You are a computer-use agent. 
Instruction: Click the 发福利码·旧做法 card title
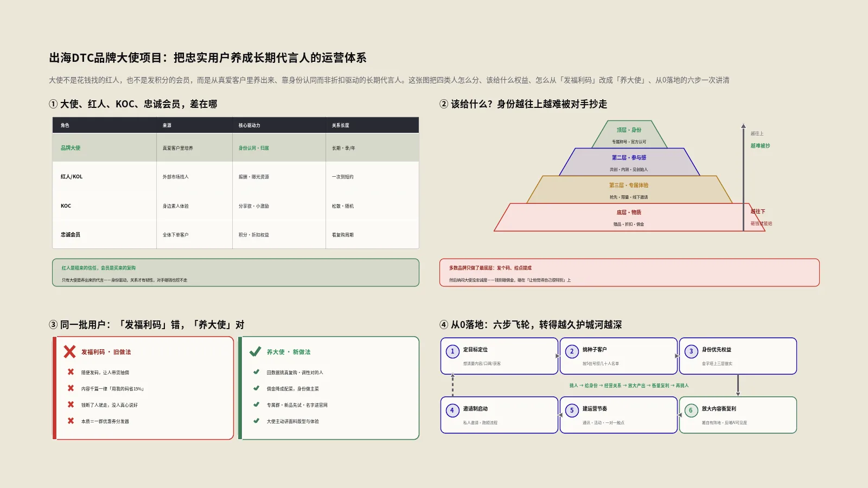pyautogui.click(x=106, y=352)
